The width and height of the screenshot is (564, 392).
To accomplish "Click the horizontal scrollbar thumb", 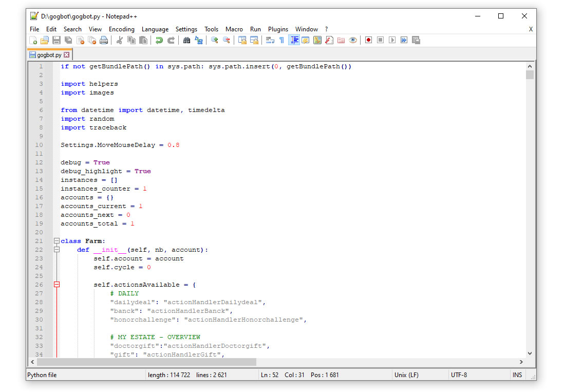I will tap(146, 362).
